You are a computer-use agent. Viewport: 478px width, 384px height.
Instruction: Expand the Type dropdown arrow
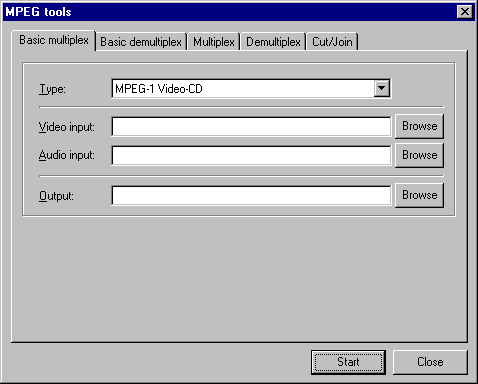point(382,89)
